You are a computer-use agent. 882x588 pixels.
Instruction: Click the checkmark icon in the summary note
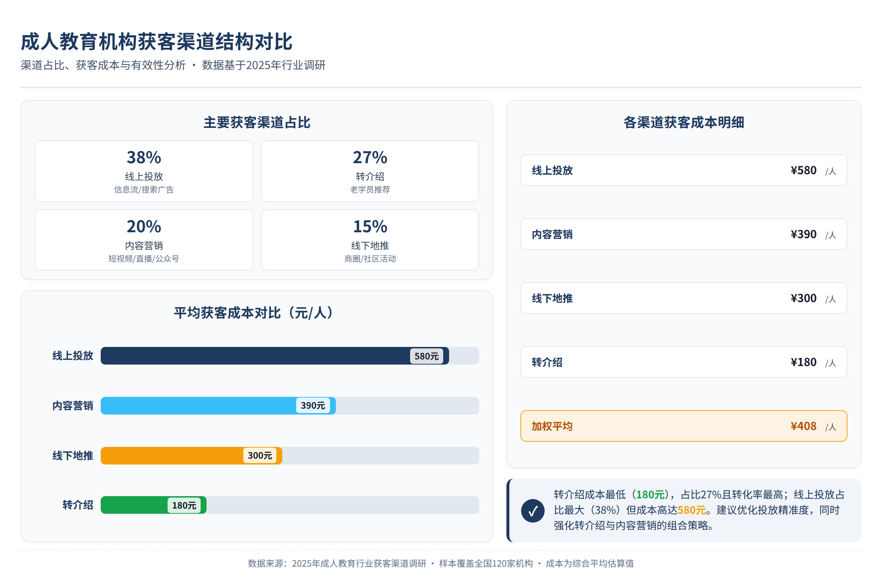click(533, 510)
